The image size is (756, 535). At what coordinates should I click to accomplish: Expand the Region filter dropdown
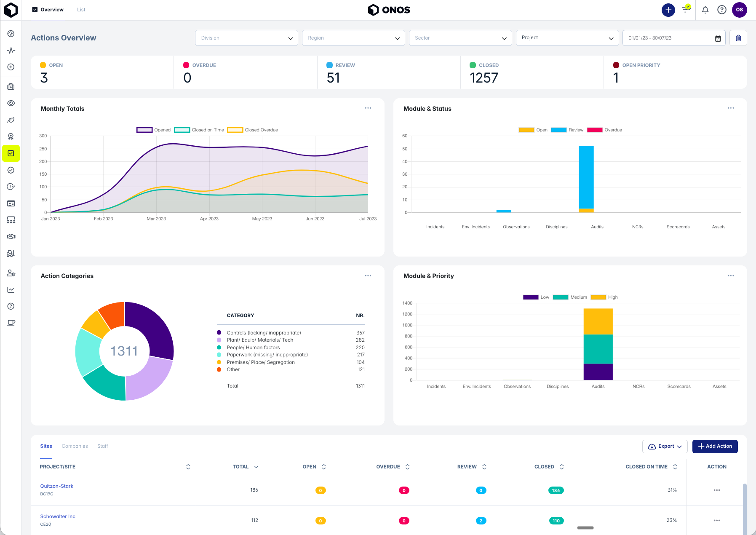click(353, 38)
